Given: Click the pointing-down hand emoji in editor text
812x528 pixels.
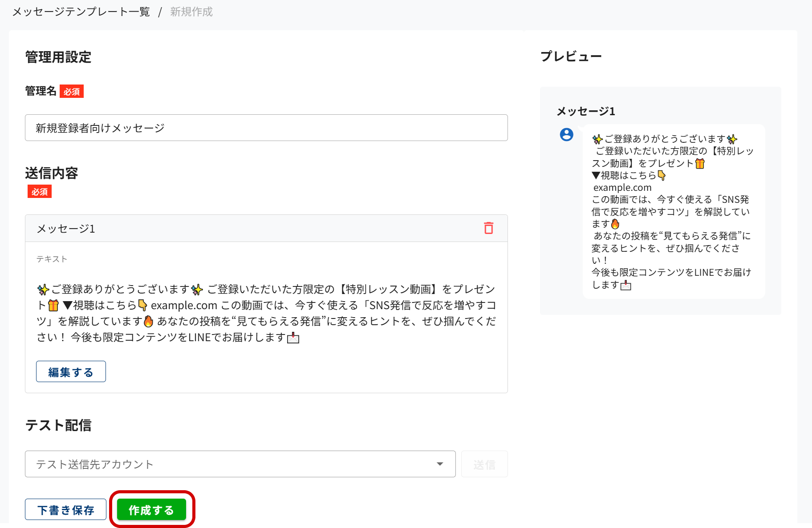Looking at the screenshot, I should click(143, 306).
